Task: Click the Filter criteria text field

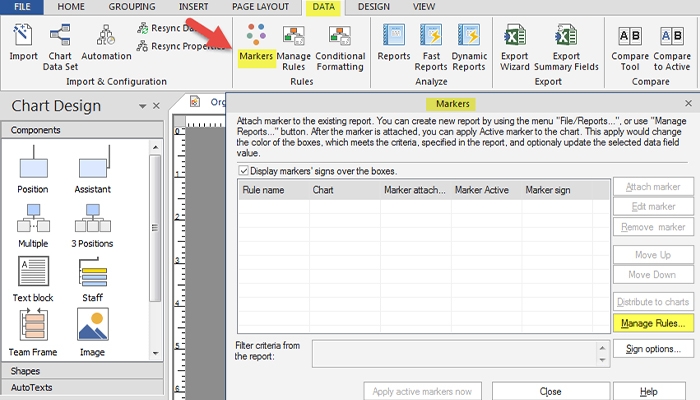Action: pos(461,353)
